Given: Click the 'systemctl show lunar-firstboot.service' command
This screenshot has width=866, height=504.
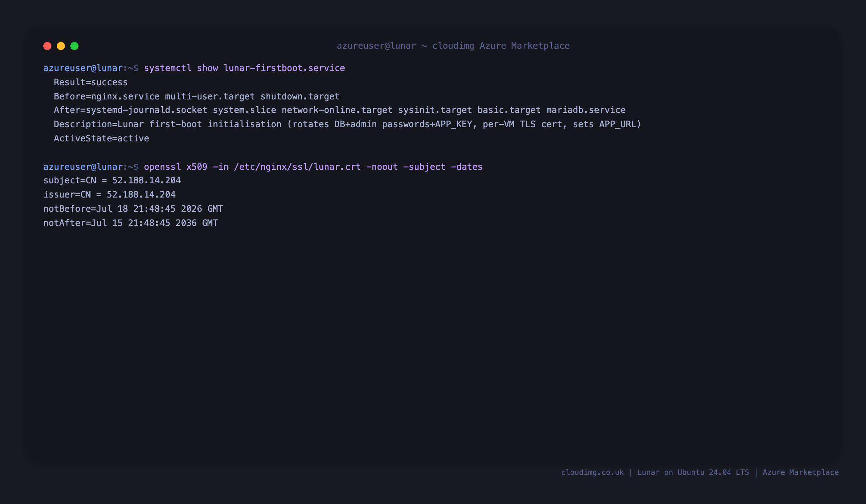Looking at the screenshot, I should coord(244,68).
